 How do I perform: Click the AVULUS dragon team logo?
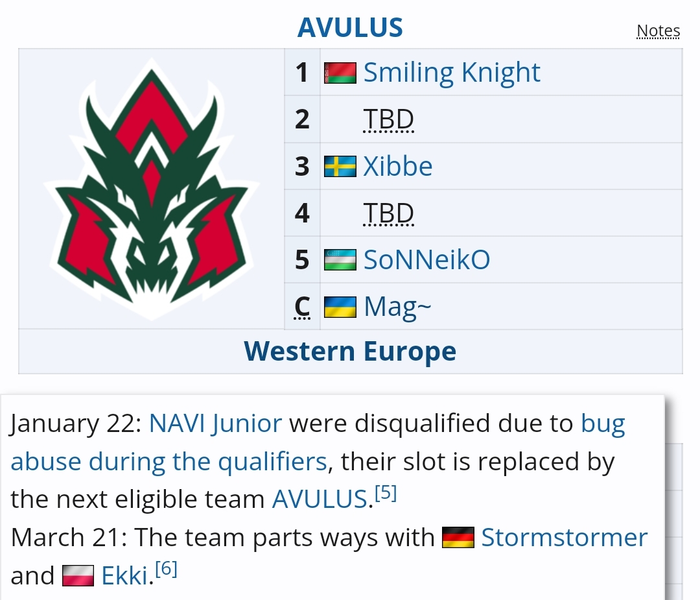click(152, 189)
